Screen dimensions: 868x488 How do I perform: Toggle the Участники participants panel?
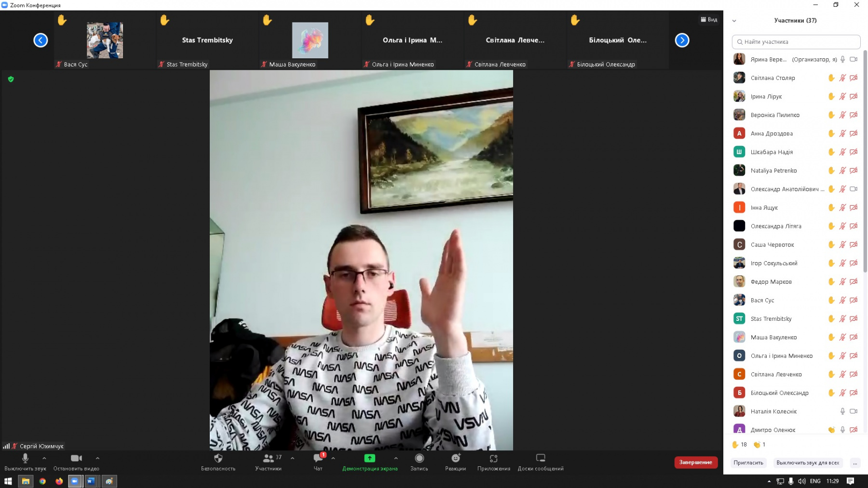coord(269,459)
